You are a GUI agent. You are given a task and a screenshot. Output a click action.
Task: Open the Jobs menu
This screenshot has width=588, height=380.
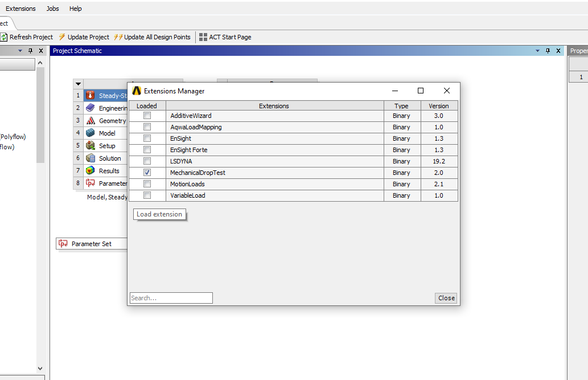tap(52, 9)
